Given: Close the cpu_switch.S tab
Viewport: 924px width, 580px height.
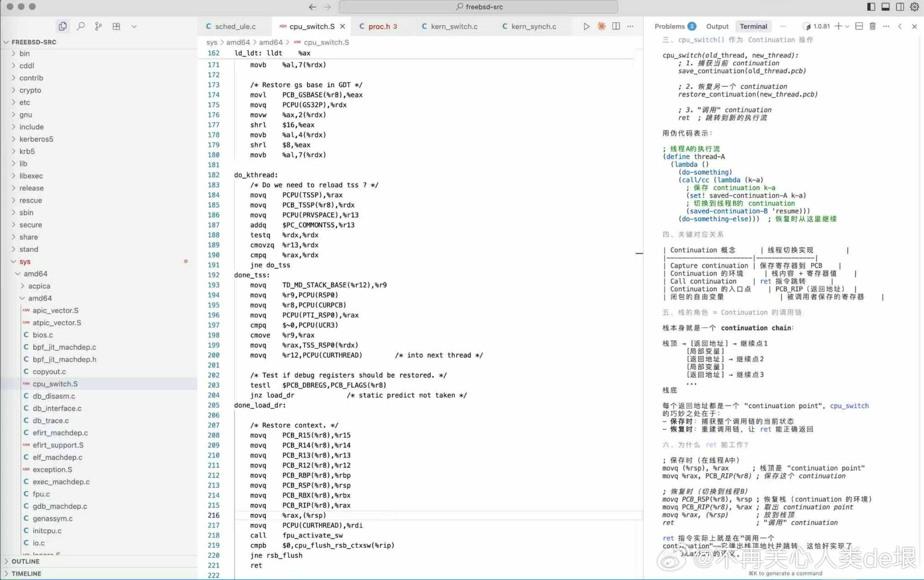Looking at the screenshot, I should point(342,26).
